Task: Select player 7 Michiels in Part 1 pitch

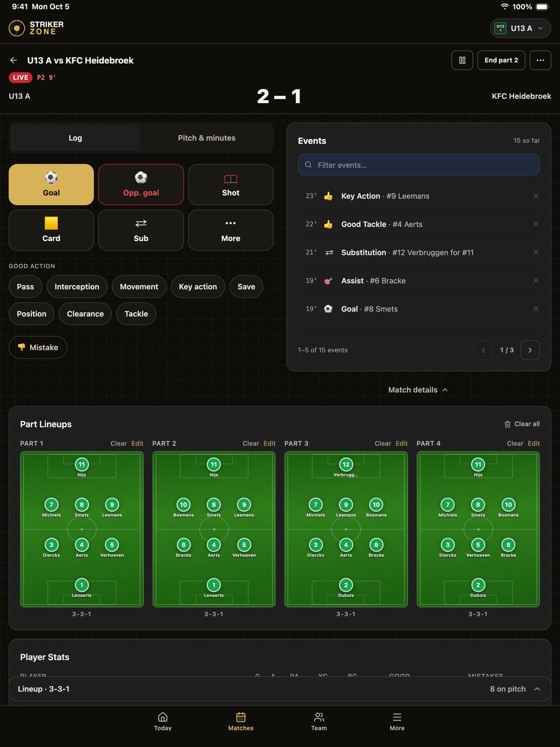Action: 52,507
